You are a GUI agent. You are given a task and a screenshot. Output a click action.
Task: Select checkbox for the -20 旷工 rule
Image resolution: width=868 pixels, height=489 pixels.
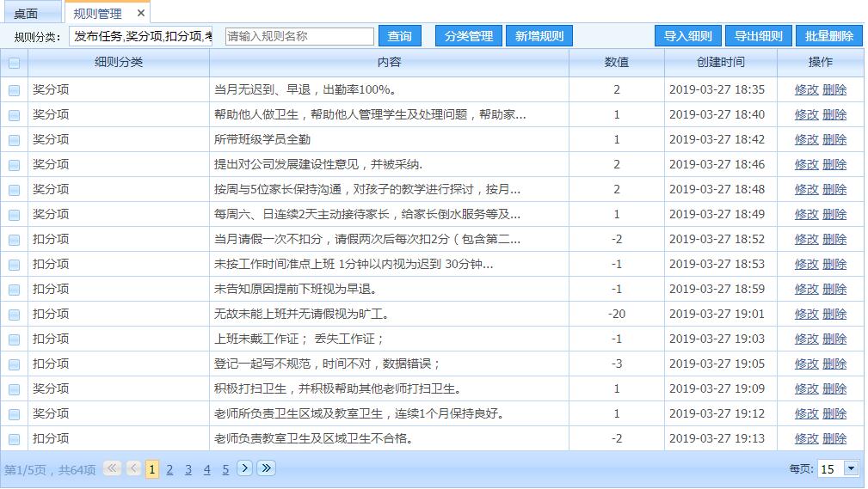tap(14, 315)
